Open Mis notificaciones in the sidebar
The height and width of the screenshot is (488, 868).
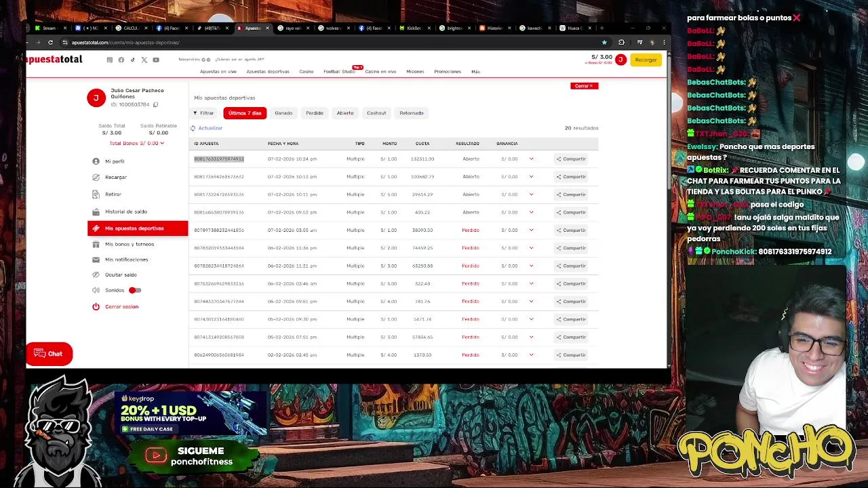[120, 260]
